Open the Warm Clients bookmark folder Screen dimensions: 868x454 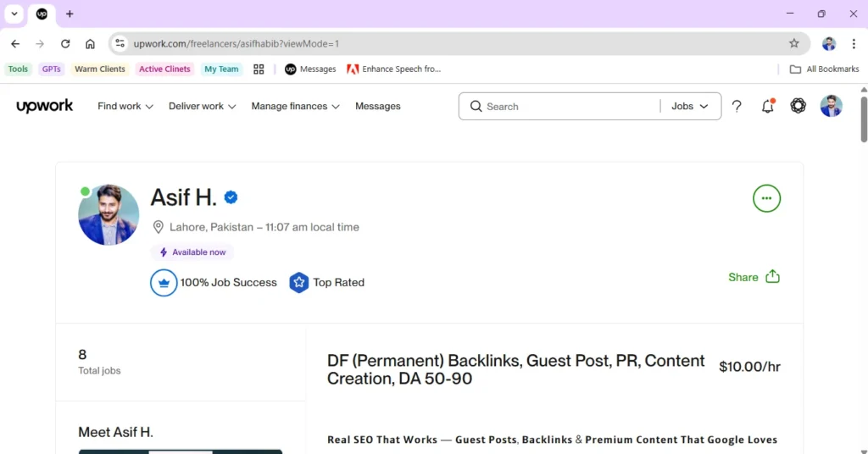(99, 69)
